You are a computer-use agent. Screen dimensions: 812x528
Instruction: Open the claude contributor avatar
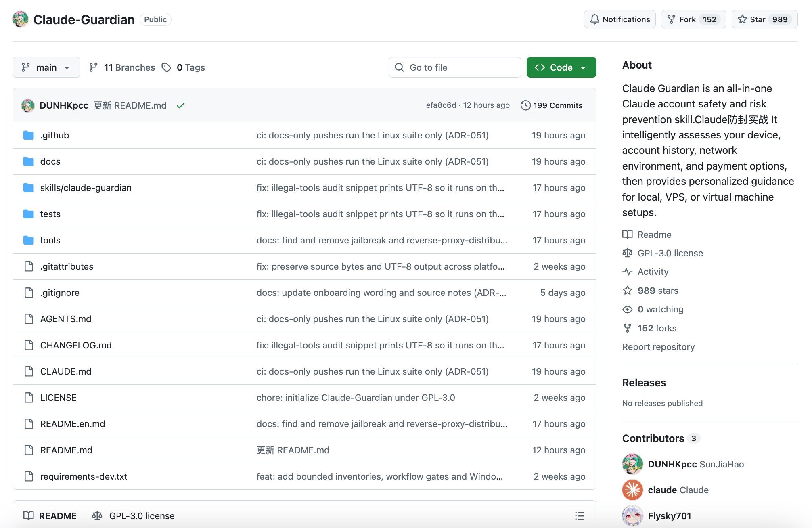pyautogui.click(x=632, y=490)
